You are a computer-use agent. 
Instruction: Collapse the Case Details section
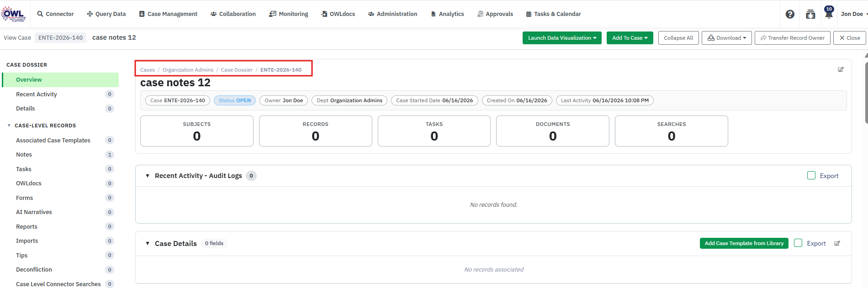pos(148,243)
